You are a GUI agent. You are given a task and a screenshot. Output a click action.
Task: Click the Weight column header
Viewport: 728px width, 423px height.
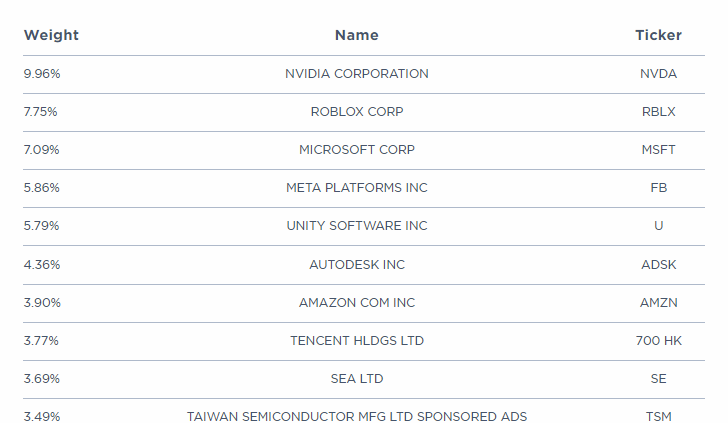(51, 35)
